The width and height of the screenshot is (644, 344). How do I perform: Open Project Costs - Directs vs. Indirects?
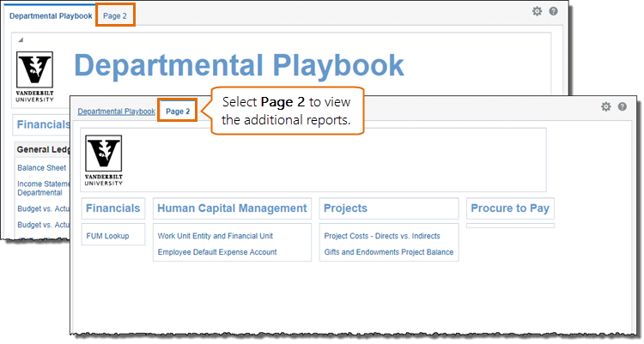click(382, 236)
